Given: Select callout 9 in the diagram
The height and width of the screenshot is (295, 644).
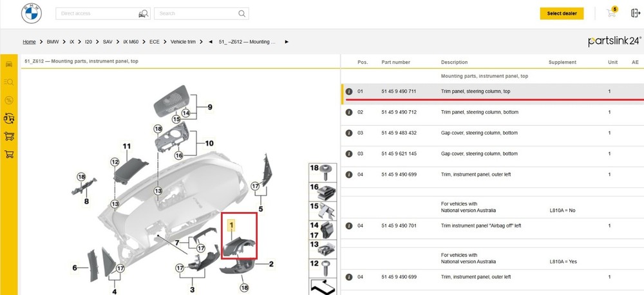Looking at the screenshot, I should (x=210, y=107).
